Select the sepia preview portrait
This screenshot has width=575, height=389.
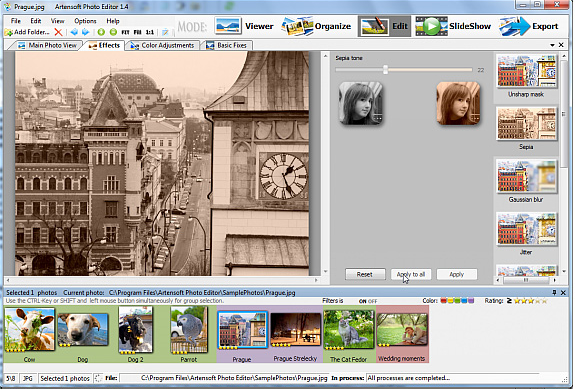point(458,103)
